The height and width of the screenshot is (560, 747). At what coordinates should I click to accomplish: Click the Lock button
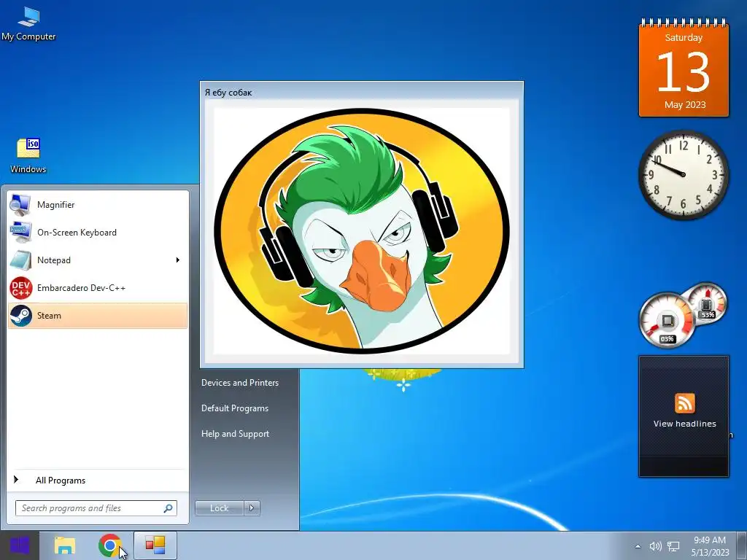click(x=219, y=508)
